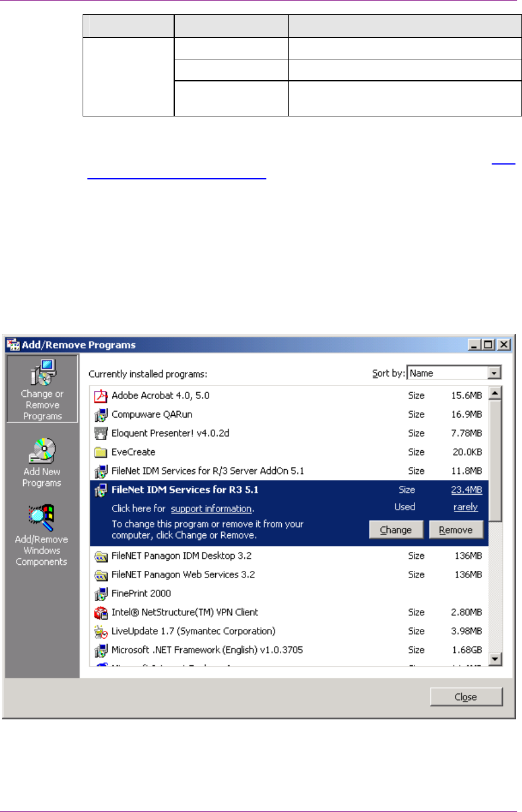Click the FinePrint 2000 icon
The image size is (522, 812).
point(101,593)
